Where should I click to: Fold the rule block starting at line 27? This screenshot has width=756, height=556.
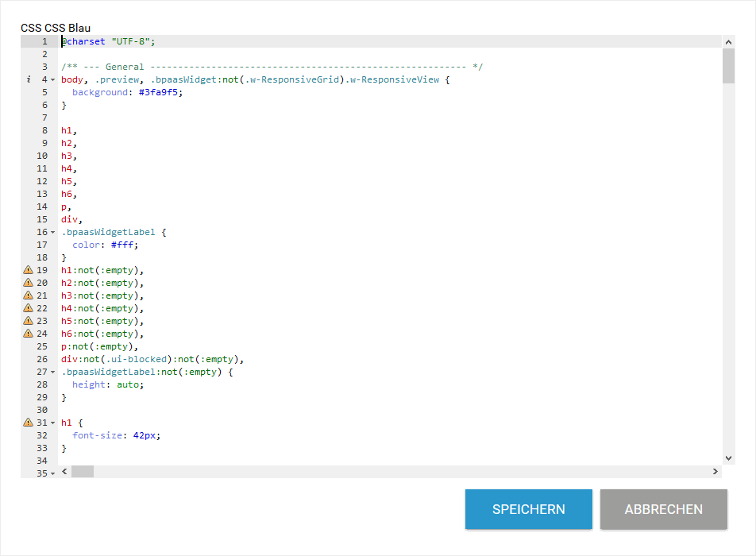[x=52, y=372]
